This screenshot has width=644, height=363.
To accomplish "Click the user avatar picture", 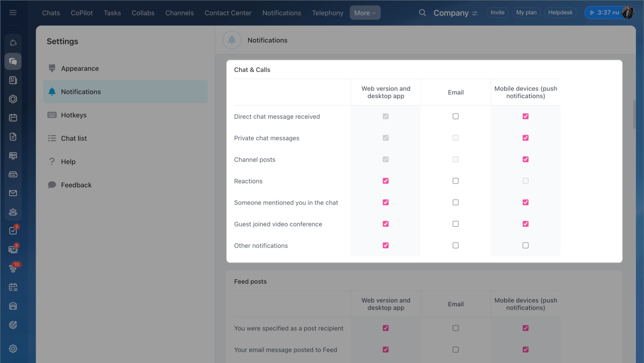I will 627,13.
